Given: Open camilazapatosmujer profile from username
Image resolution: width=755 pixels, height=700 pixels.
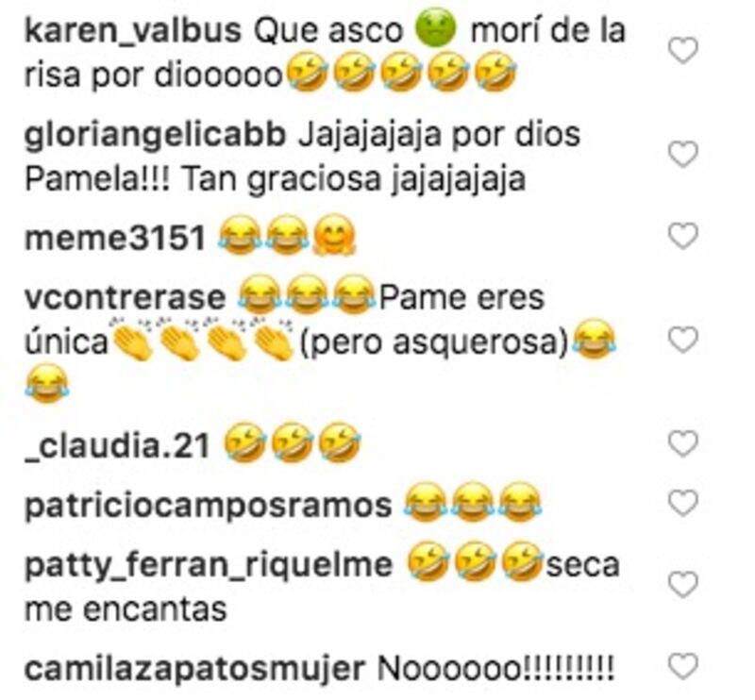Looking at the screenshot, I should (194, 669).
